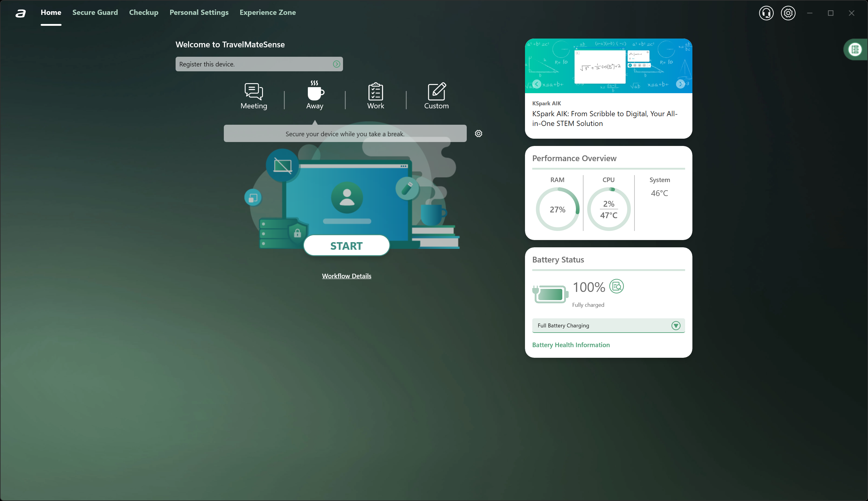Image resolution: width=868 pixels, height=501 pixels.
Task: Open the Checkup tab
Action: click(143, 12)
